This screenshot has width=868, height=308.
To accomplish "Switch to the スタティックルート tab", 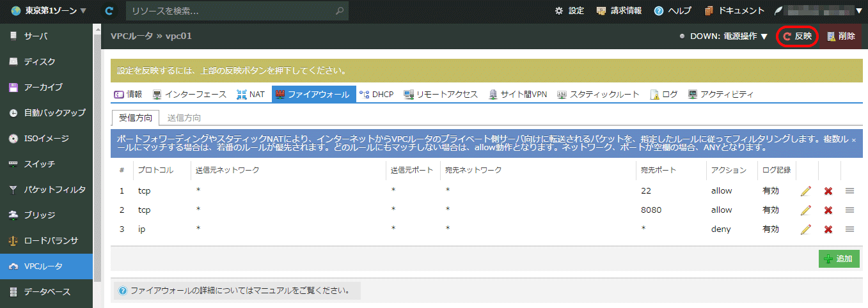I will [598, 94].
